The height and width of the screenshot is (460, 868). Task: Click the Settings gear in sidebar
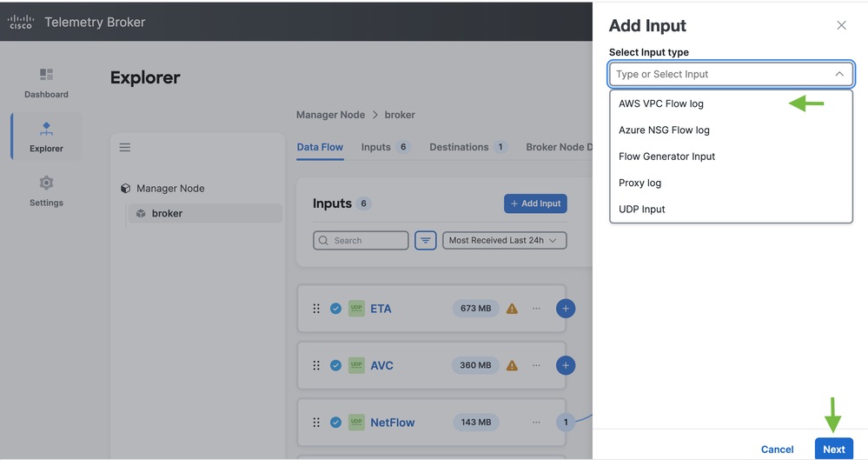pyautogui.click(x=46, y=190)
